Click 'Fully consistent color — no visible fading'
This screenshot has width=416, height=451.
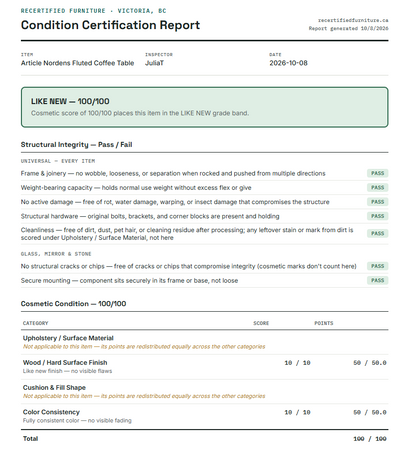pyautogui.click(x=77, y=421)
